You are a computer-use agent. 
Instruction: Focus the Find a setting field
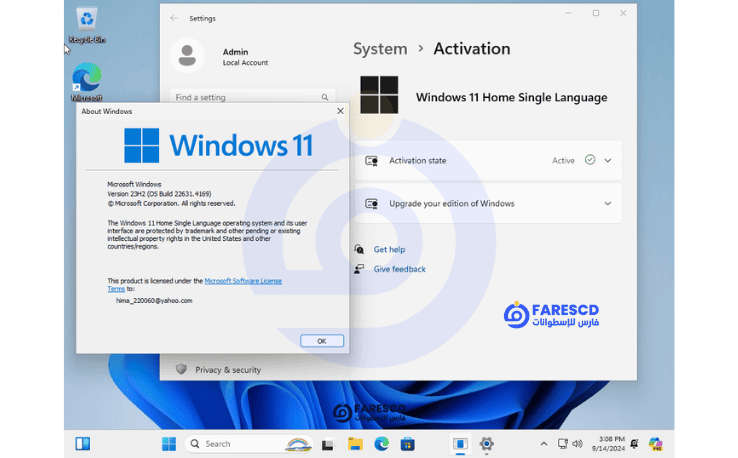pos(252,97)
